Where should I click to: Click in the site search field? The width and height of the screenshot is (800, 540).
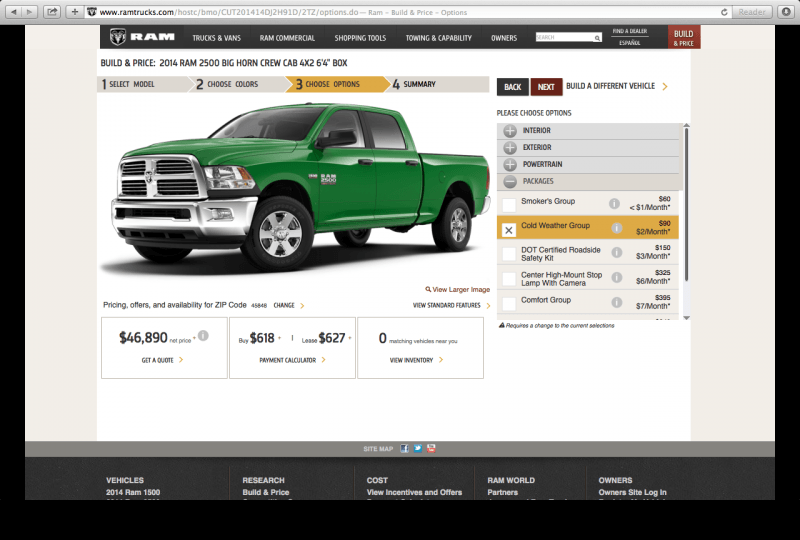564,38
